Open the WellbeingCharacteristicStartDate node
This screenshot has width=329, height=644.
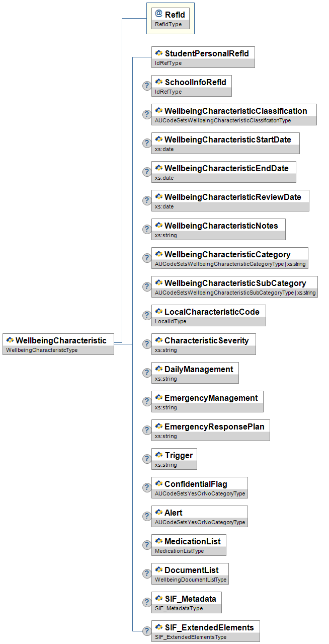(227, 139)
